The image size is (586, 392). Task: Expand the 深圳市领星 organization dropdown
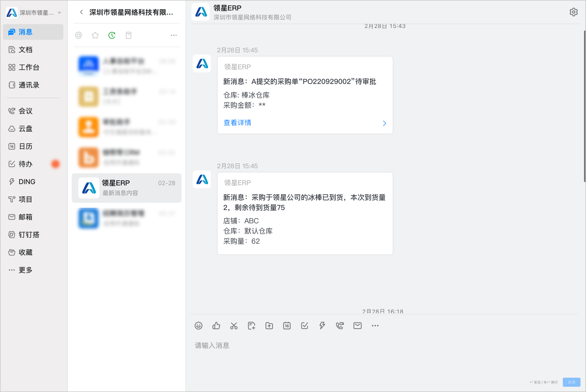59,12
